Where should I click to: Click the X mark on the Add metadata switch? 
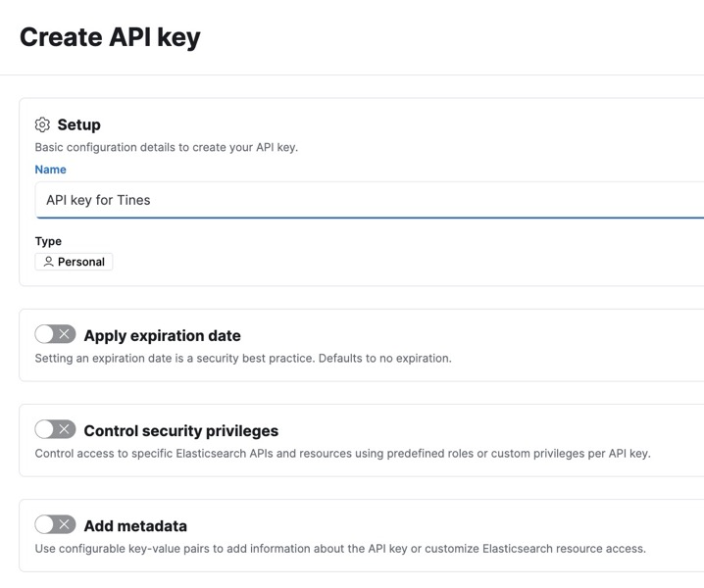coord(65,524)
